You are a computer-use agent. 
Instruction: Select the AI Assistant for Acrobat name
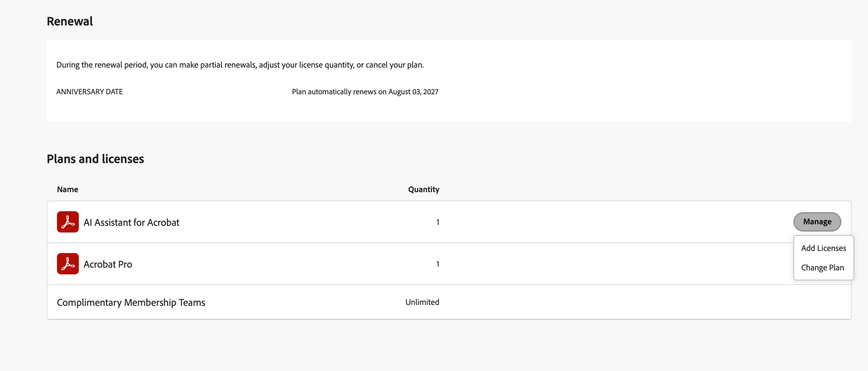[x=132, y=222]
